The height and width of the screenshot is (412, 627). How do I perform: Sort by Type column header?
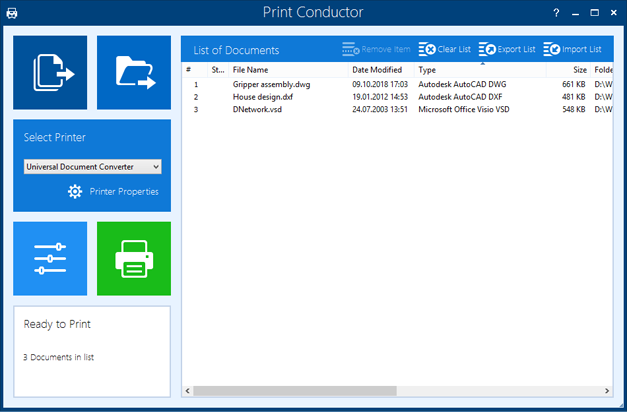click(x=480, y=70)
